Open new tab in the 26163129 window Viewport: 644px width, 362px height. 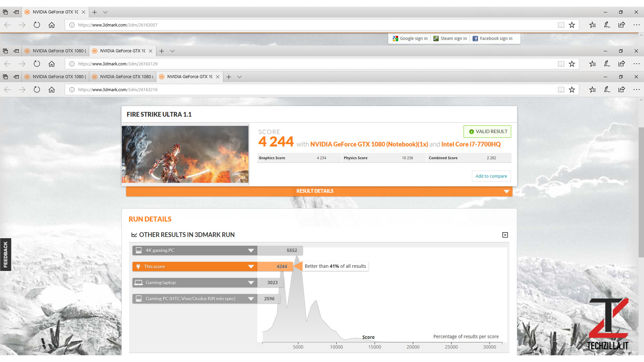[x=162, y=51]
